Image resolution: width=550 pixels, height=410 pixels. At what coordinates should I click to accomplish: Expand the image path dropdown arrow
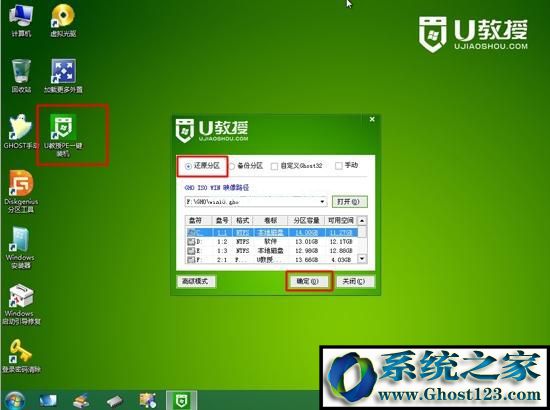(322, 202)
